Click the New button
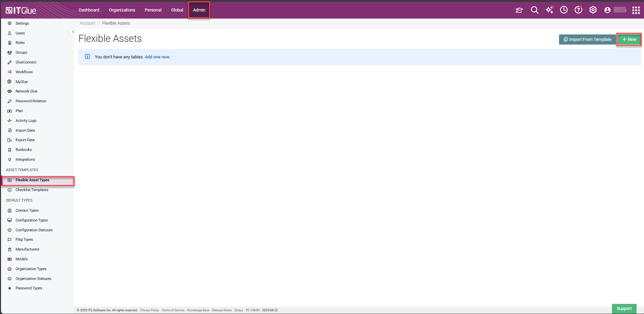 coord(629,40)
